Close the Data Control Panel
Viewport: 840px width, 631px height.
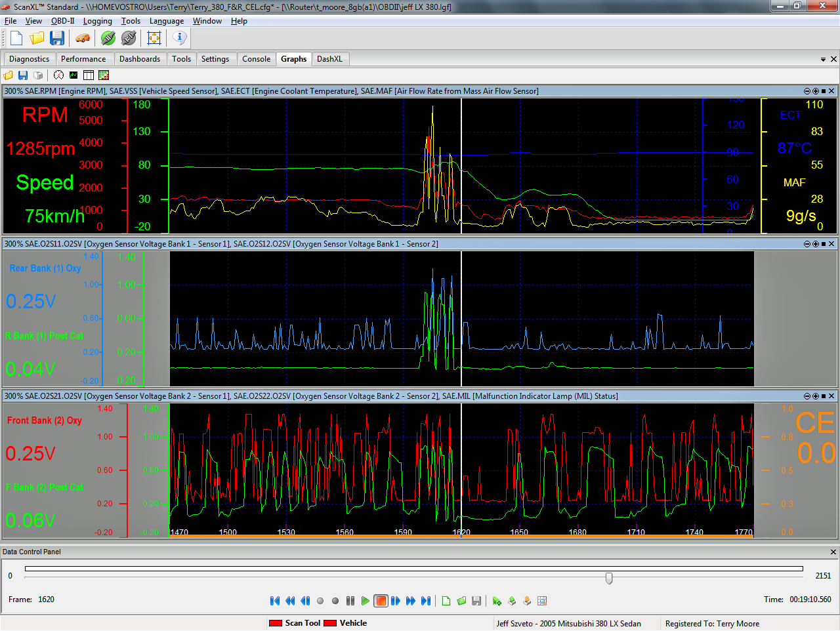point(833,552)
